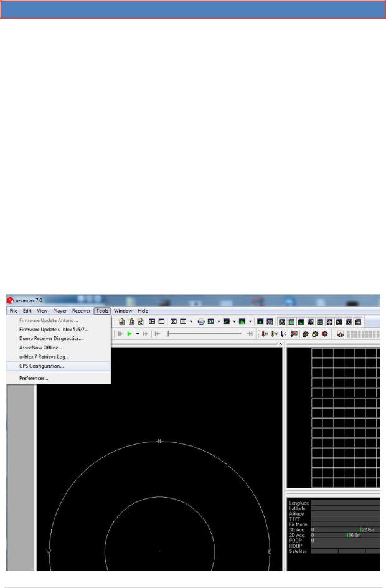Start playback with the green play button
Image resolution: width=386 pixels, height=588 pixels.
[x=129, y=334]
